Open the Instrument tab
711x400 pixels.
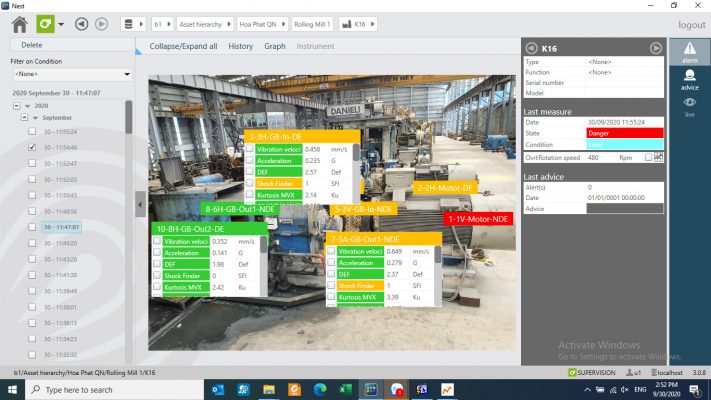(315, 46)
